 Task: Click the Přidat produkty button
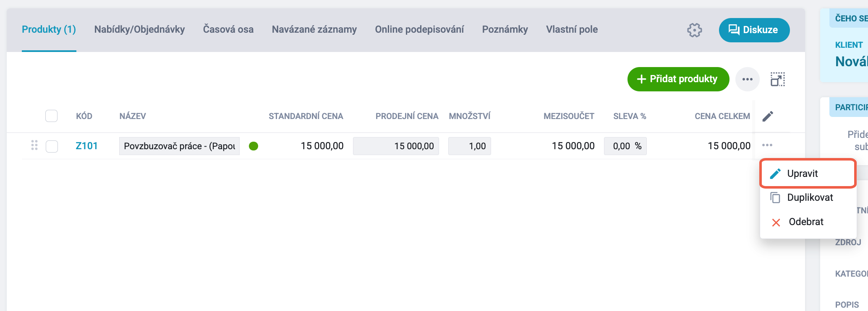678,79
